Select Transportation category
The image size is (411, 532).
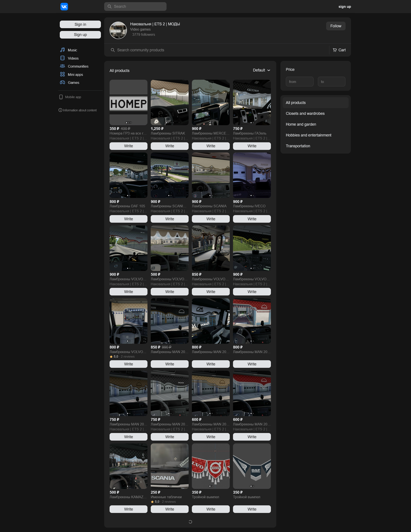point(316,146)
